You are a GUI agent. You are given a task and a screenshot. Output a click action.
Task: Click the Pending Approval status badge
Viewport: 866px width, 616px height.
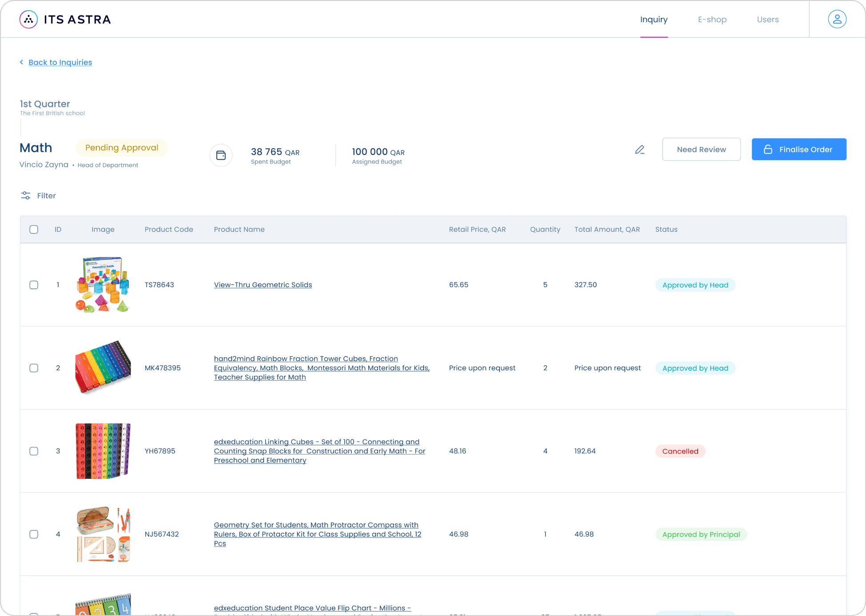(x=121, y=147)
